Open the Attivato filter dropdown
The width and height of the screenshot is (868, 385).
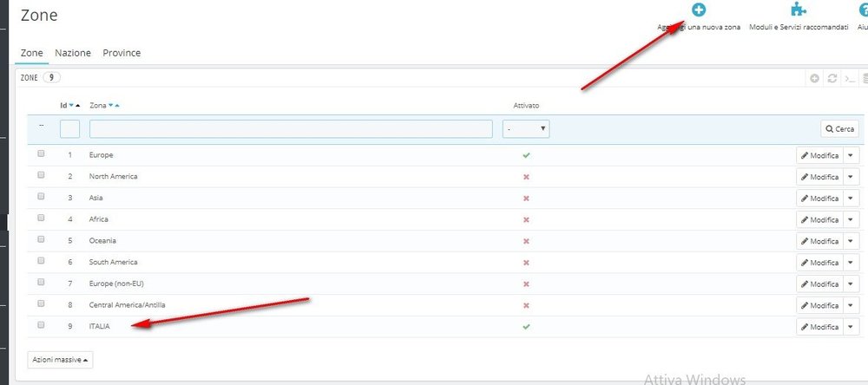tap(526, 129)
